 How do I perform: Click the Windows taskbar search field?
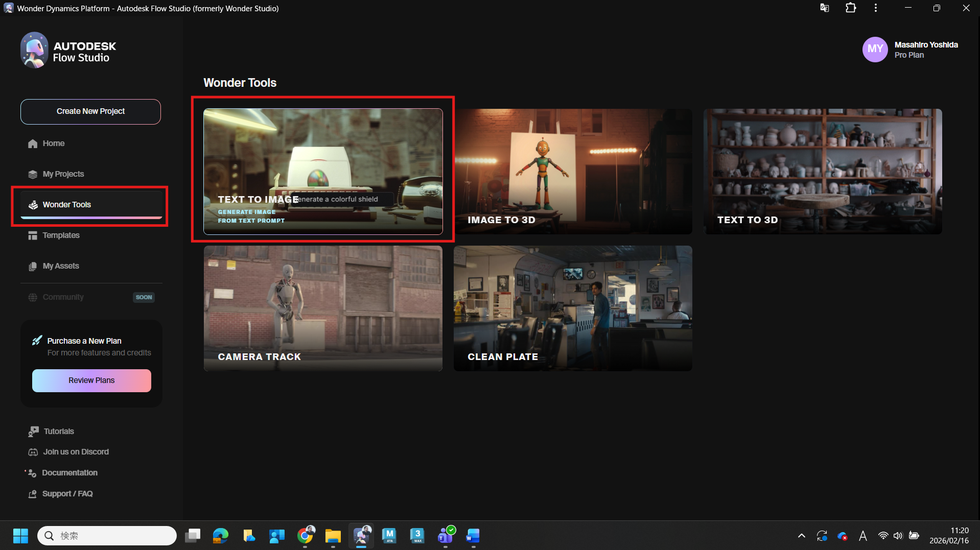107,535
